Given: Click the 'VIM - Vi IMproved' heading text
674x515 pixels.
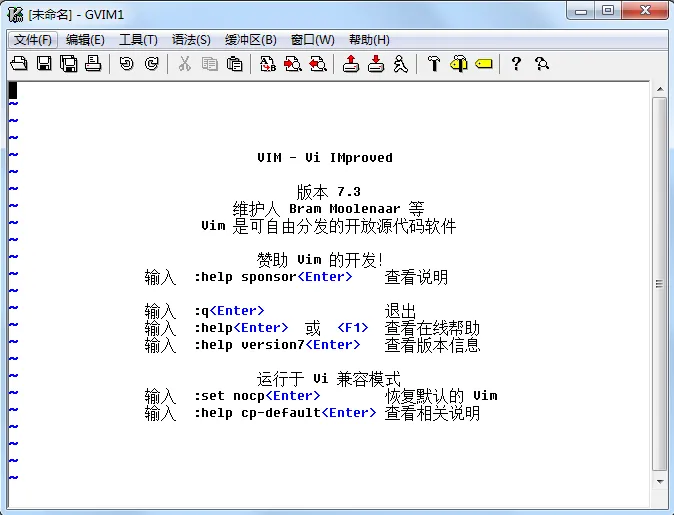Looking at the screenshot, I should point(325,158).
